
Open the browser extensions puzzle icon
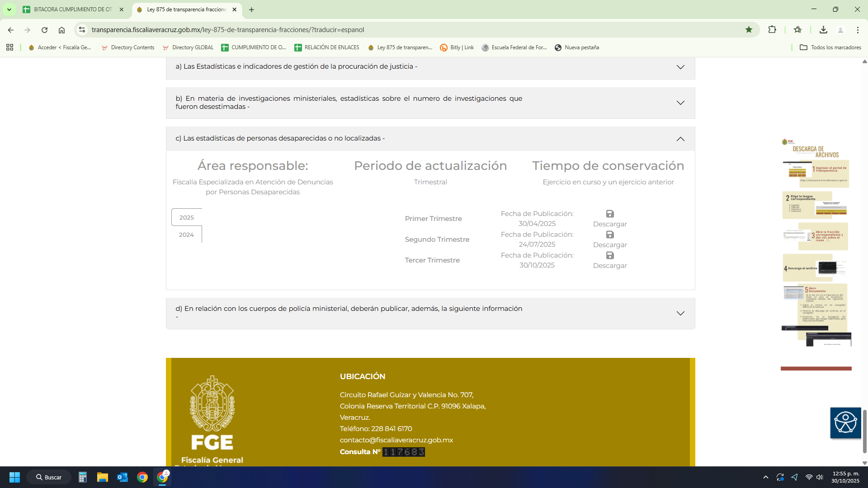coord(772,30)
